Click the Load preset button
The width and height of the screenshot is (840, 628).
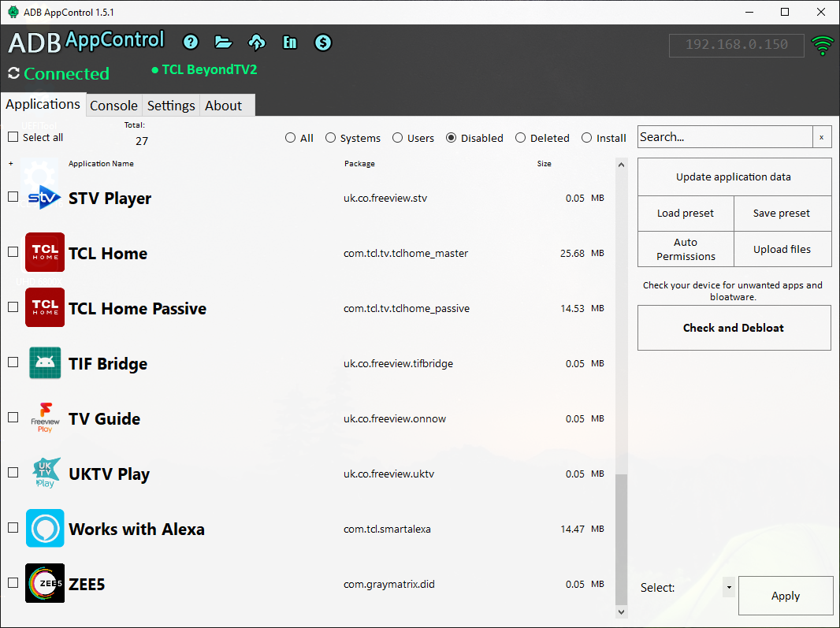(686, 214)
